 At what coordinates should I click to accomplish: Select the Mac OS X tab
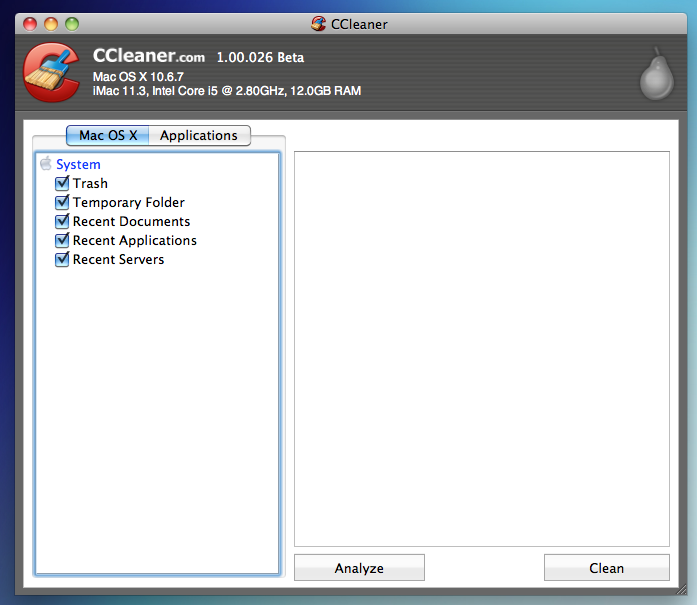(x=108, y=136)
